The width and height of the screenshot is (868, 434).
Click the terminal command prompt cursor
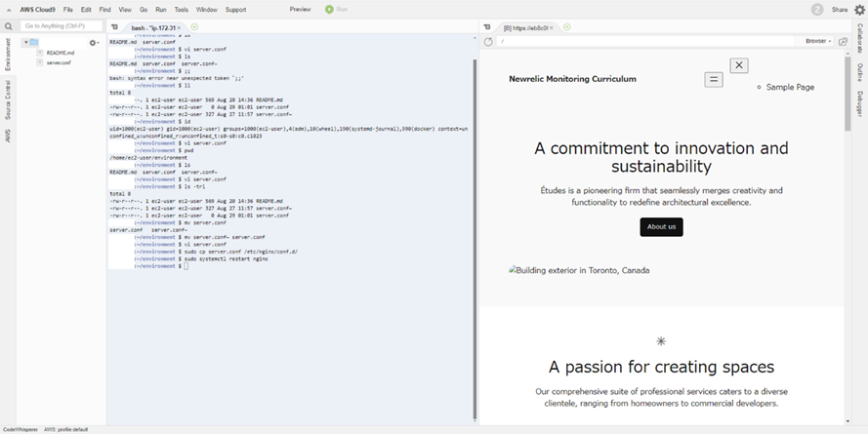tap(186, 266)
